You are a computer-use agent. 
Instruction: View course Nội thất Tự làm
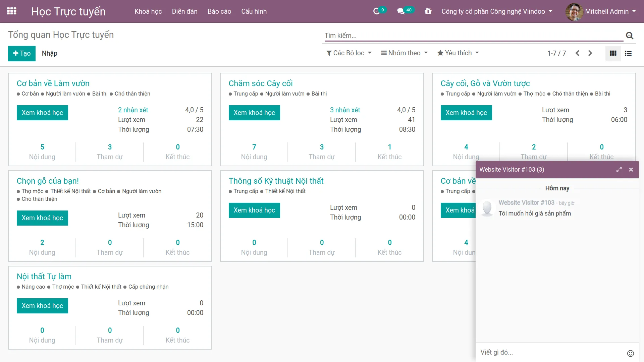tap(42, 306)
